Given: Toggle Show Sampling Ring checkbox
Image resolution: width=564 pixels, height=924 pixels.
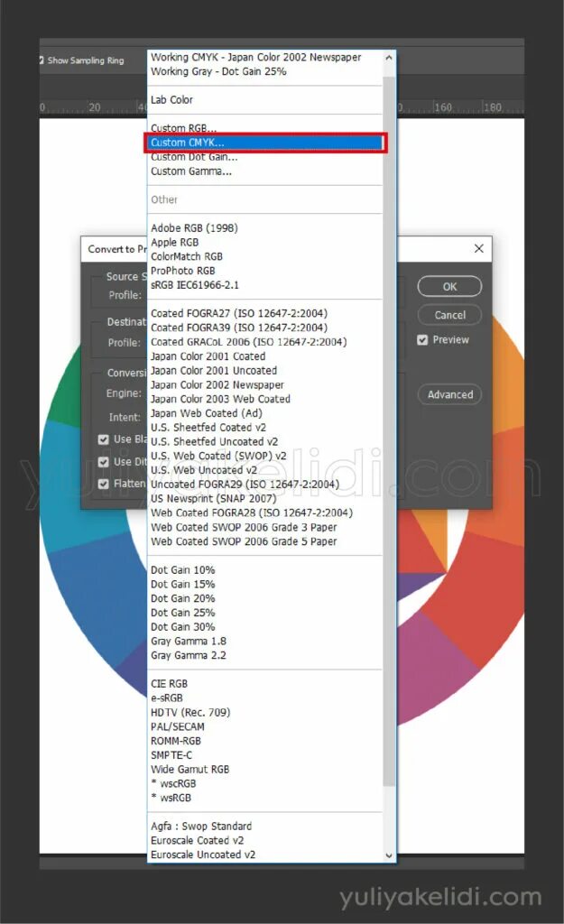Looking at the screenshot, I should 42,60.
